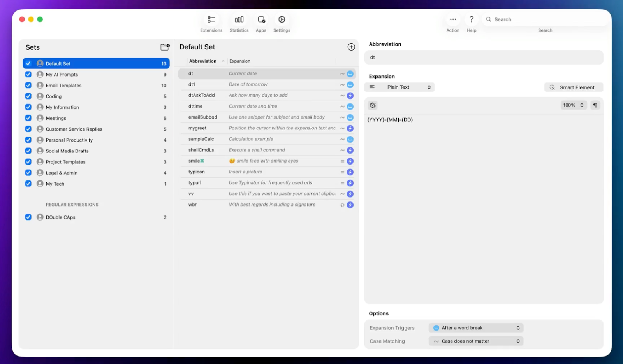Viewport: 623px width, 364px height.
Task: Select the wbr signature snippet row
Action: point(267,205)
